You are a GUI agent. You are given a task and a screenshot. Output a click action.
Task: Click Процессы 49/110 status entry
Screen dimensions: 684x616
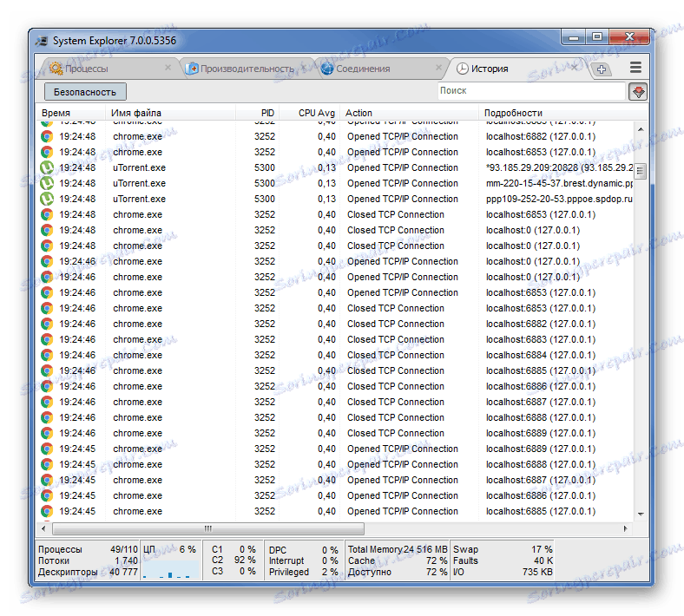tap(88, 549)
